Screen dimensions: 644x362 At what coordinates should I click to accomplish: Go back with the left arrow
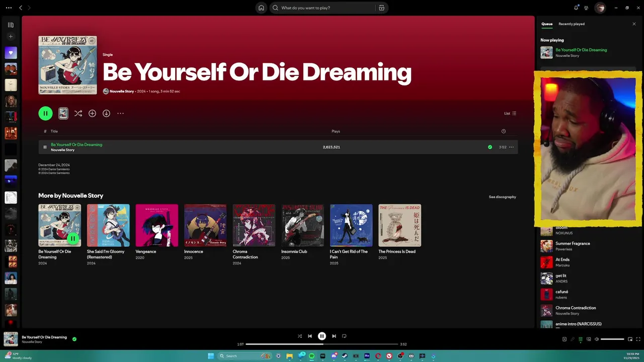[21, 8]
